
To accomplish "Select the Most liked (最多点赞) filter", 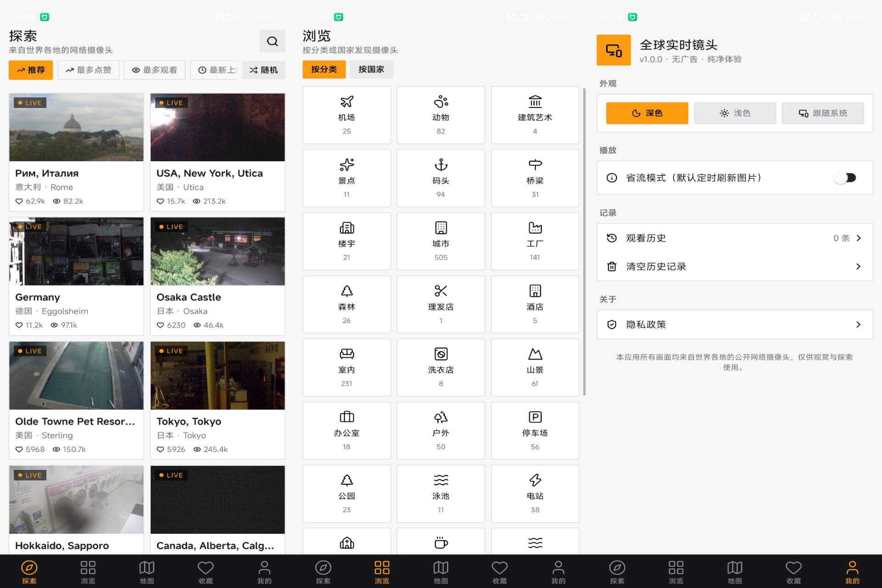I will 88,70.
